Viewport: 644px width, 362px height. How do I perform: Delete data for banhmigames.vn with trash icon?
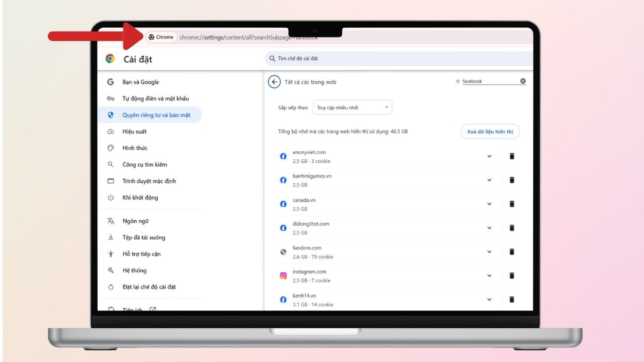(512, 180)
